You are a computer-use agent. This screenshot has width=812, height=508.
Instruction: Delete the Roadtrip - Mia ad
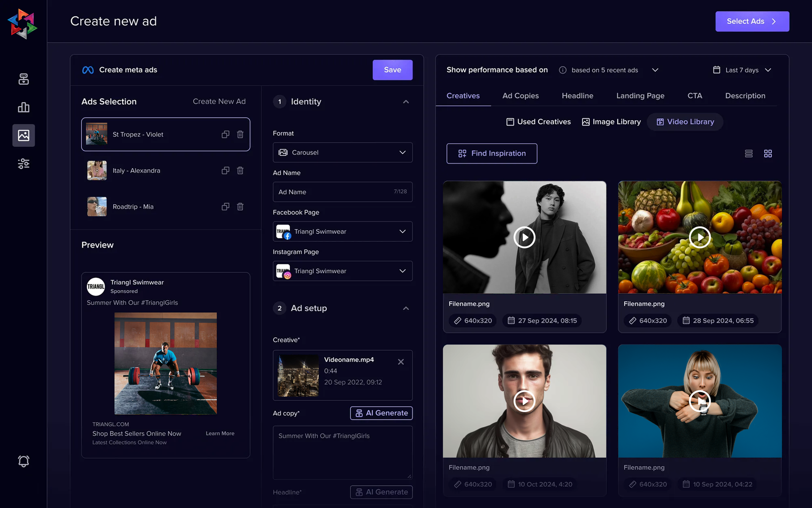[x=240, y=207]
